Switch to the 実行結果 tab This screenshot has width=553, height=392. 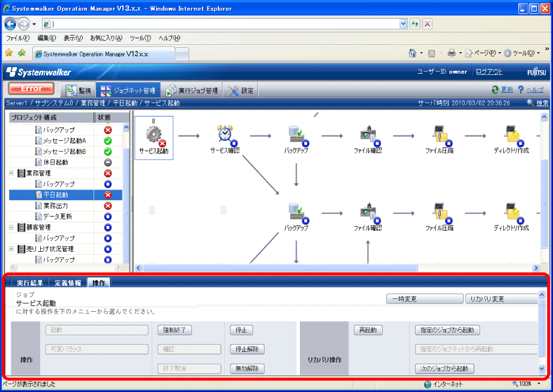(30, 283)
